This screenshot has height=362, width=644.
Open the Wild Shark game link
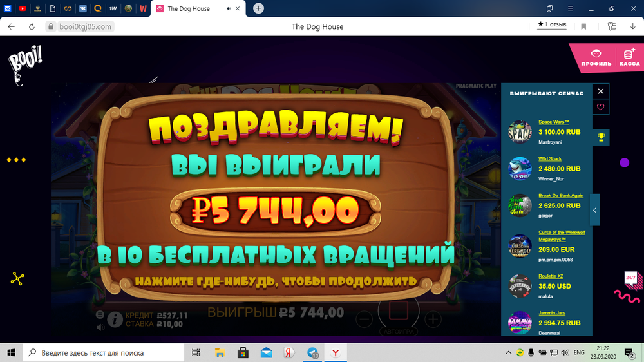click(550, 158)
